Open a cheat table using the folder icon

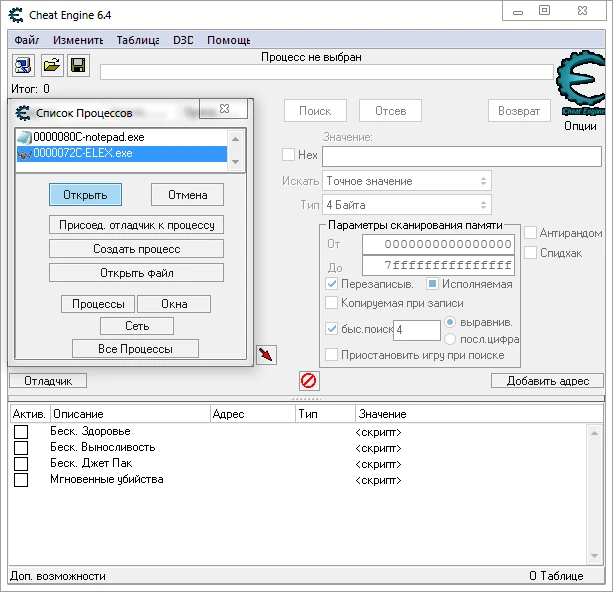point(52,65)
